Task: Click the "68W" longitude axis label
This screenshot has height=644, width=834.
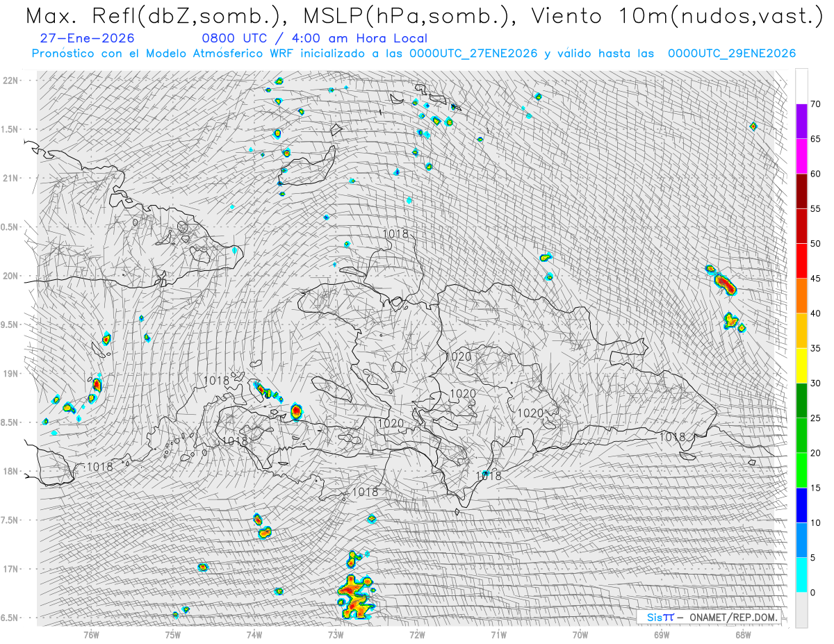Action: point(743,634)
